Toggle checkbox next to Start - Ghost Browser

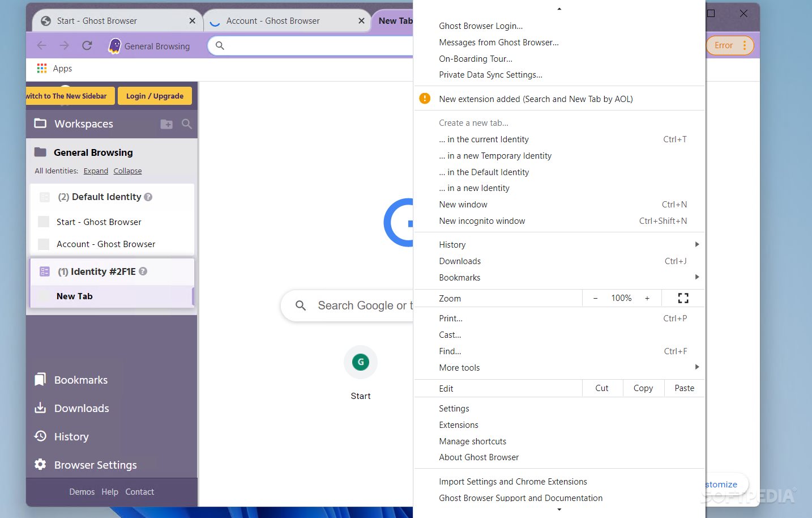tap(44, 222)
